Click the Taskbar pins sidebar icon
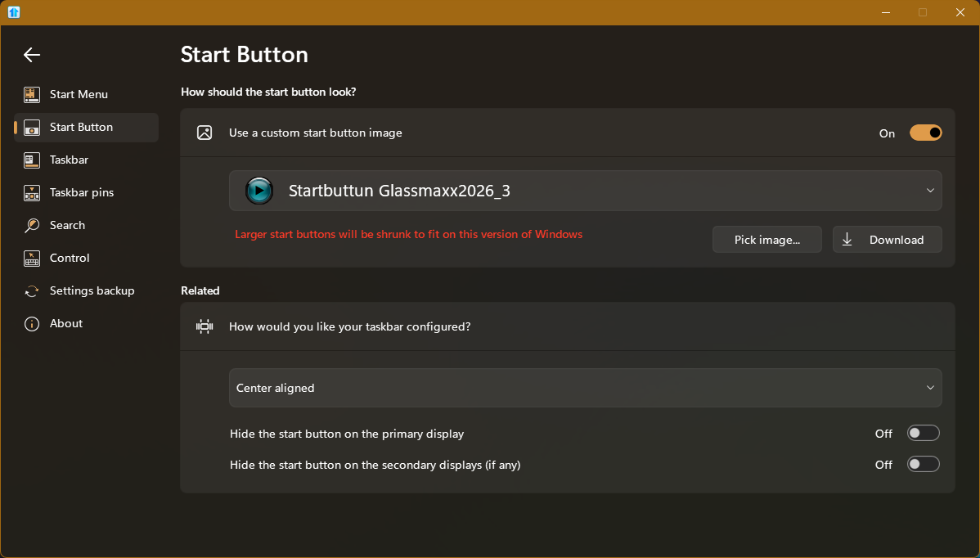Viewport: 980px width, 558px height. coord(32,193)
